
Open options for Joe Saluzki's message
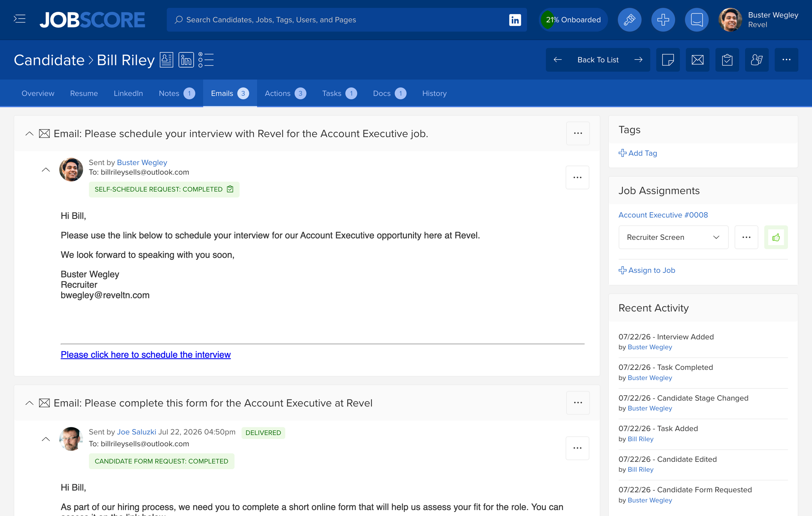(577, 448)
